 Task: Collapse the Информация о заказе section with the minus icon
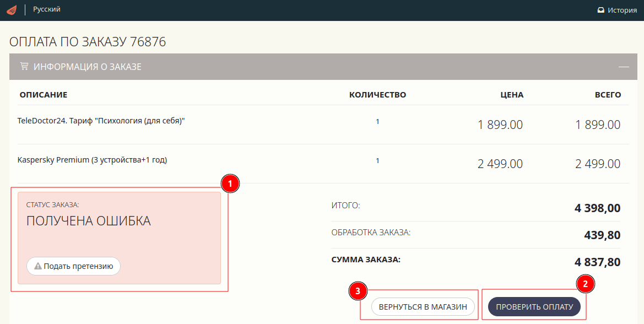coord(624,67)
